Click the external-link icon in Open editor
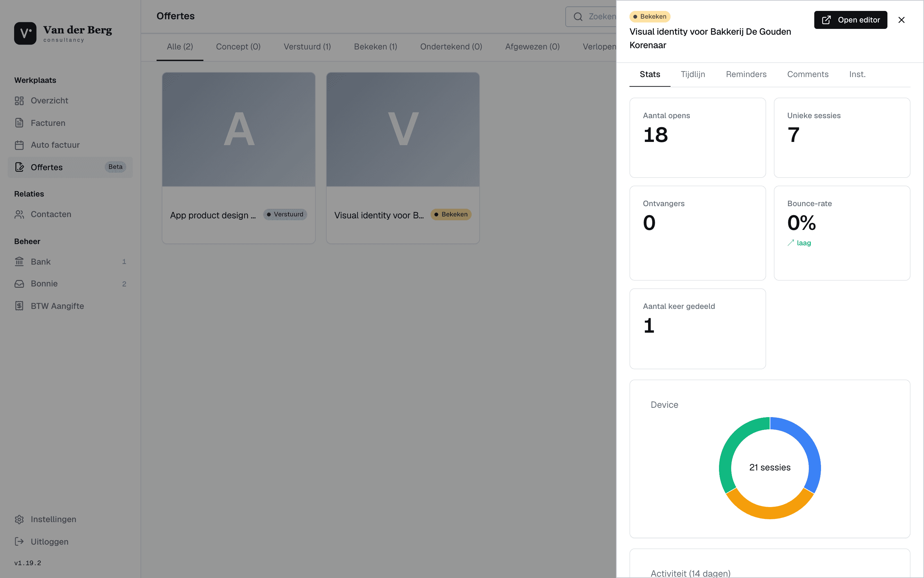924x578 pixels. pos(826,20)
